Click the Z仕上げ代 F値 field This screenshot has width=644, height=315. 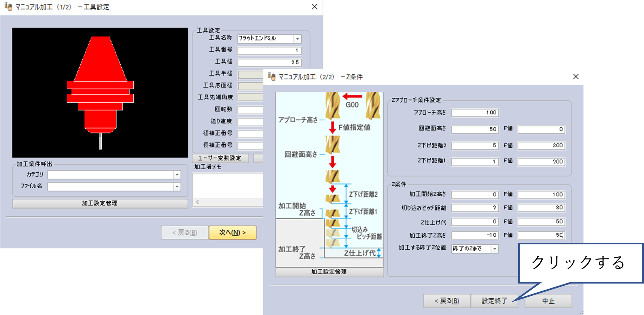(x=541, y=222)
